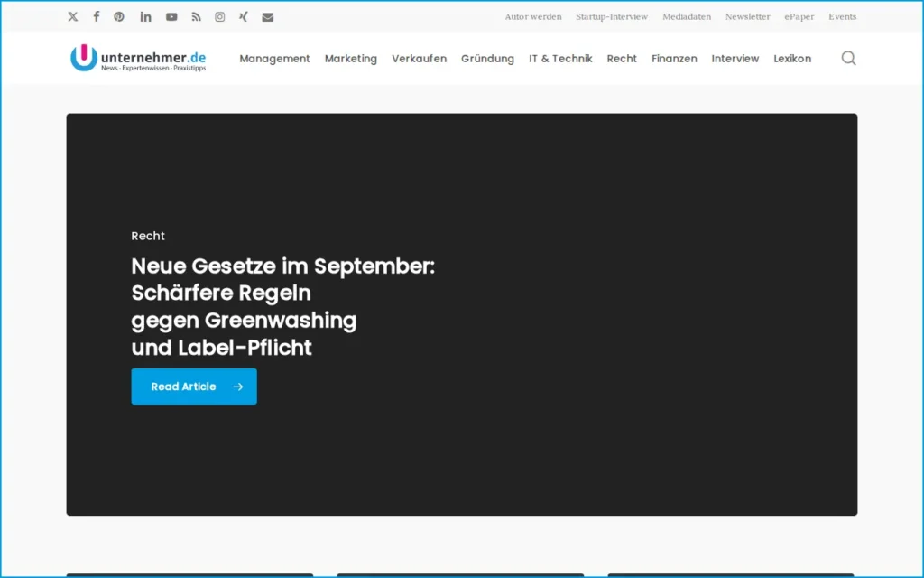
Task: Open the Finanzen menu
Action: point(674,59)
